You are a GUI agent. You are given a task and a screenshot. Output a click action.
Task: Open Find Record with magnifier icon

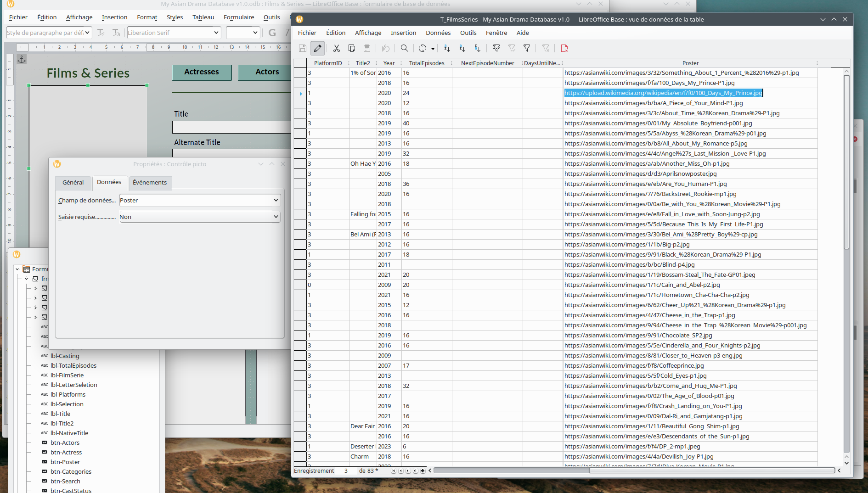[x=404, y=48]
